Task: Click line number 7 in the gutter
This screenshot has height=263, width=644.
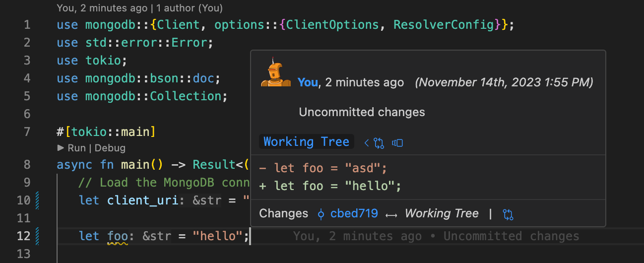Action: [x=27, y=132]
